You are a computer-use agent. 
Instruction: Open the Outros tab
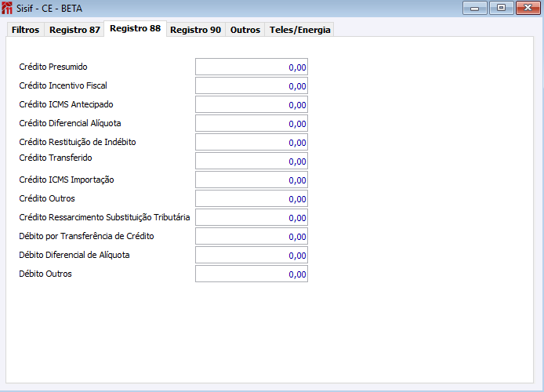point(245,30)
